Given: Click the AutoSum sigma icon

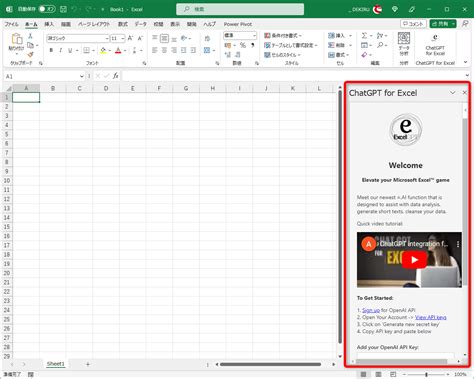Looking at the screenshot, I should pyautogui.click(x=364, y=35).
